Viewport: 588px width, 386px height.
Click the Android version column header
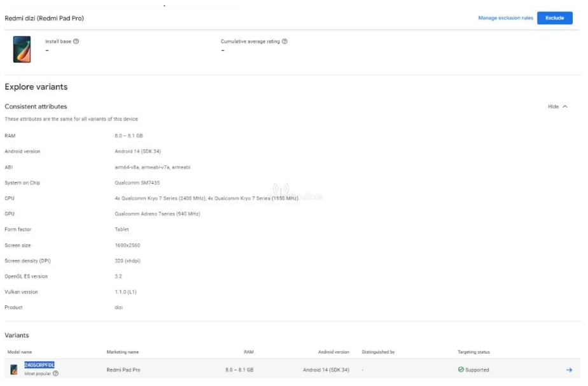(x=333, y=352)
